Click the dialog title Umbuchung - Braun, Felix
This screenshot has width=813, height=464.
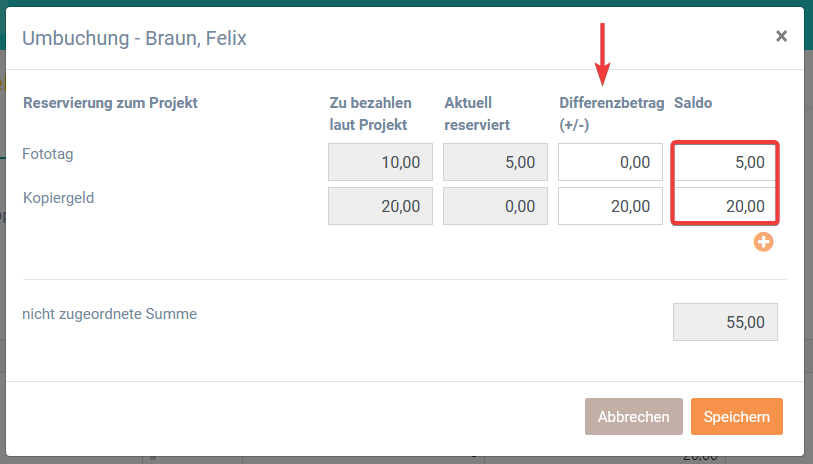(x=134, y=39)
